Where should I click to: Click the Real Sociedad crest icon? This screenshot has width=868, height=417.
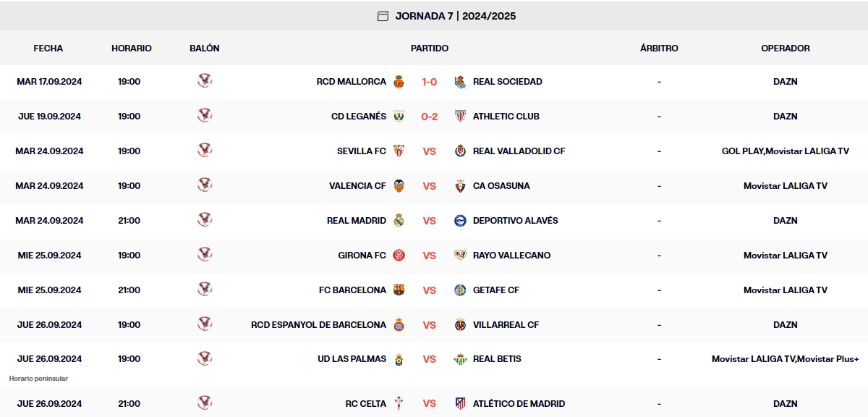tap(460, 82)
